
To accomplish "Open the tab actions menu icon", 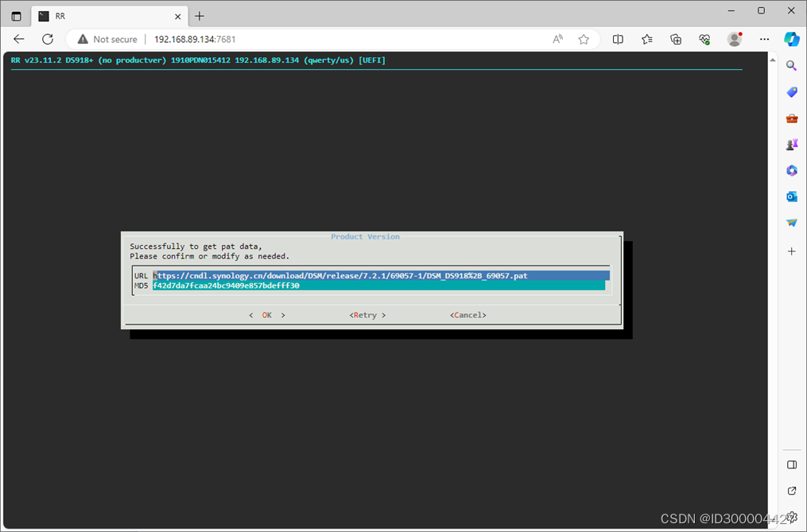I will 16,16.
